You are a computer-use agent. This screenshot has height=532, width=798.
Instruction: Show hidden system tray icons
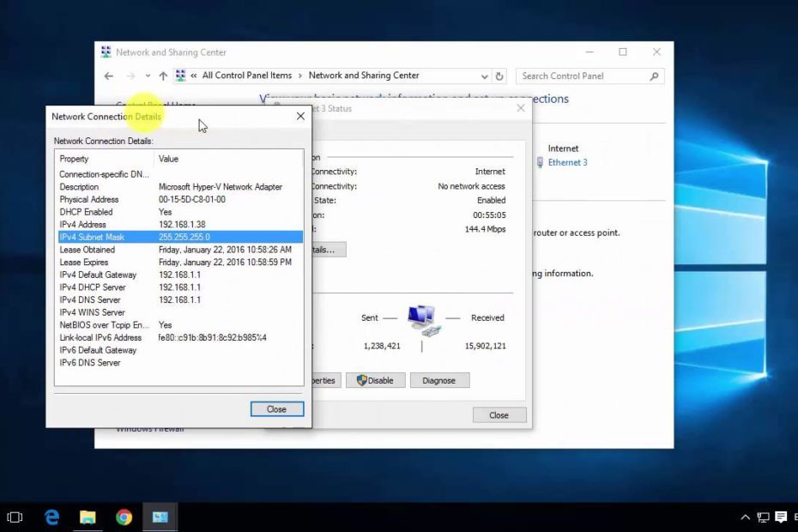[x=744, y=517]
